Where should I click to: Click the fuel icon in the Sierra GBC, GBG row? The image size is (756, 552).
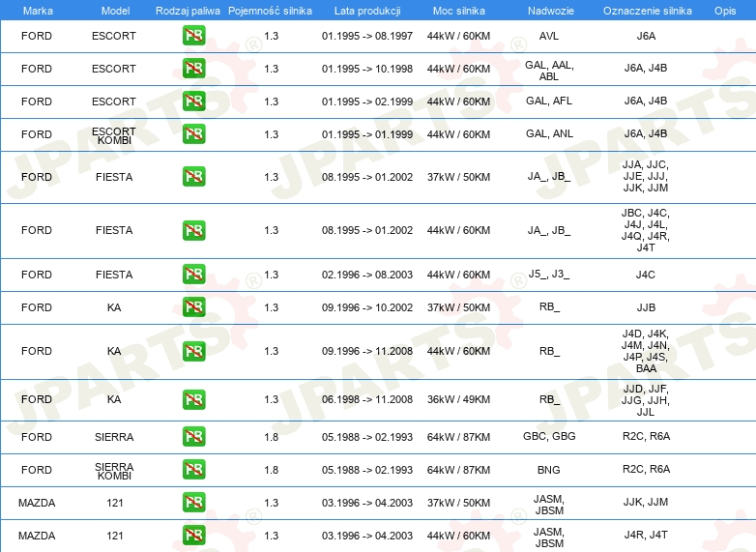tap(193, 437)
